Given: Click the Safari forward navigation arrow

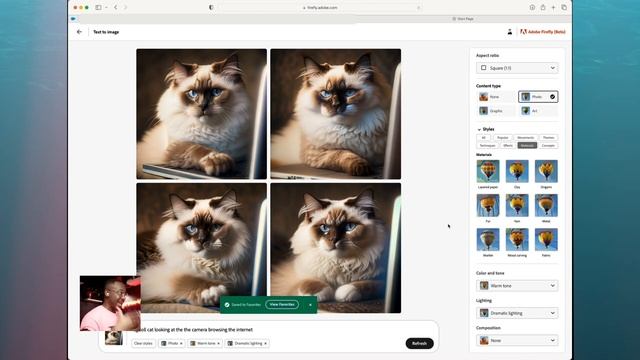Looking at the screenshot, I should pyautogui.click(x=125, y=7).
